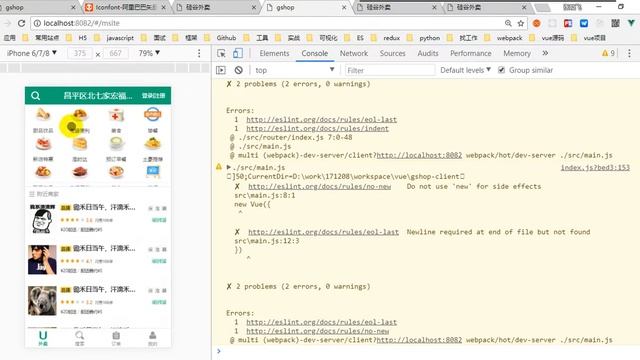Switch to the Sources tab
640x360 pixels.
click(393, 53)
